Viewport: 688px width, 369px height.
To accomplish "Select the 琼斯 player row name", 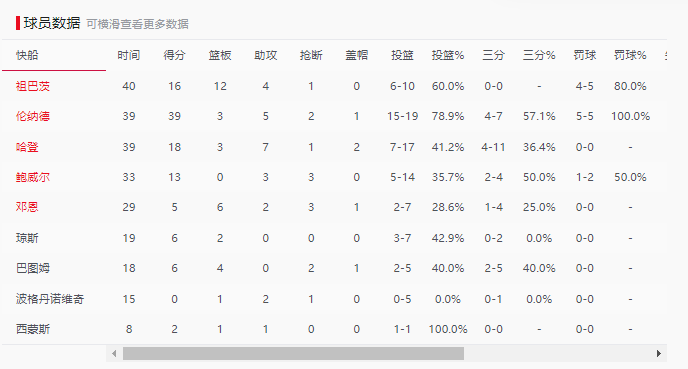I will (x=27, y=238).
